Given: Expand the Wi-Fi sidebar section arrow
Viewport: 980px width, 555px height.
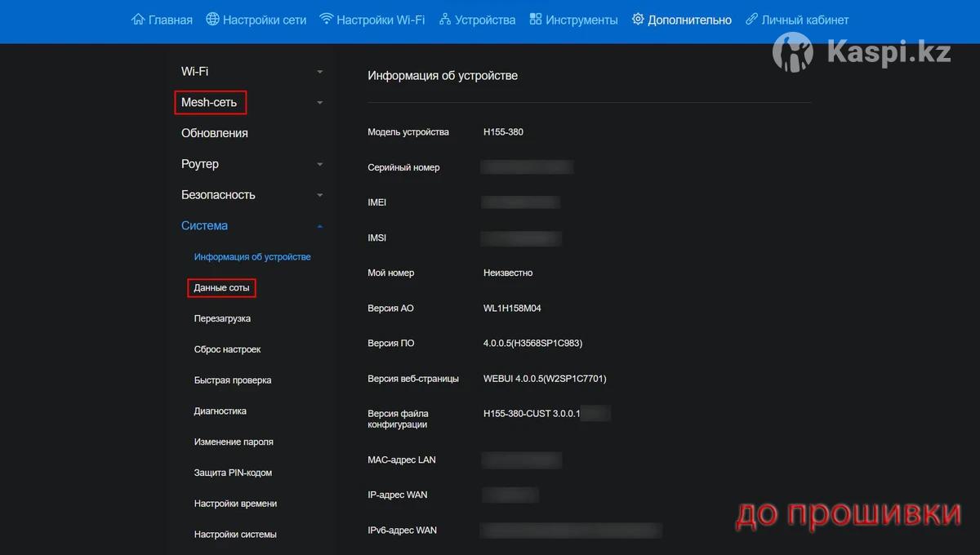Looking at the screenshot, I should click(320, 72).
